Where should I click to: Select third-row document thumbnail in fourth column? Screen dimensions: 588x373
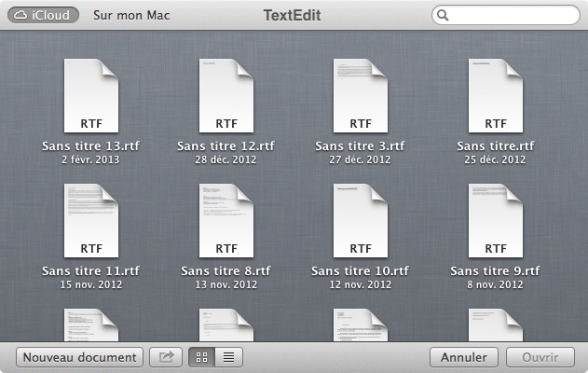coord(496,325)
